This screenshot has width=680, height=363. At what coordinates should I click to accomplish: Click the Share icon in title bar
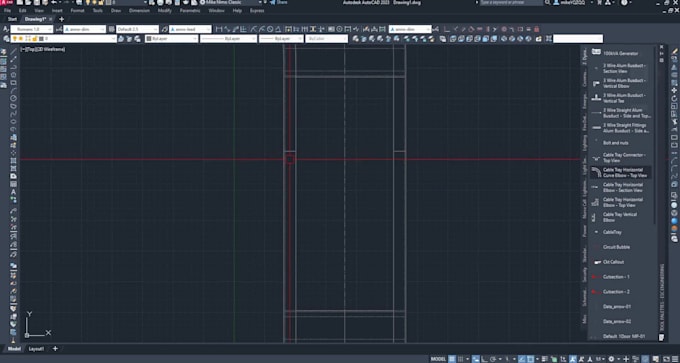(278, 3)
